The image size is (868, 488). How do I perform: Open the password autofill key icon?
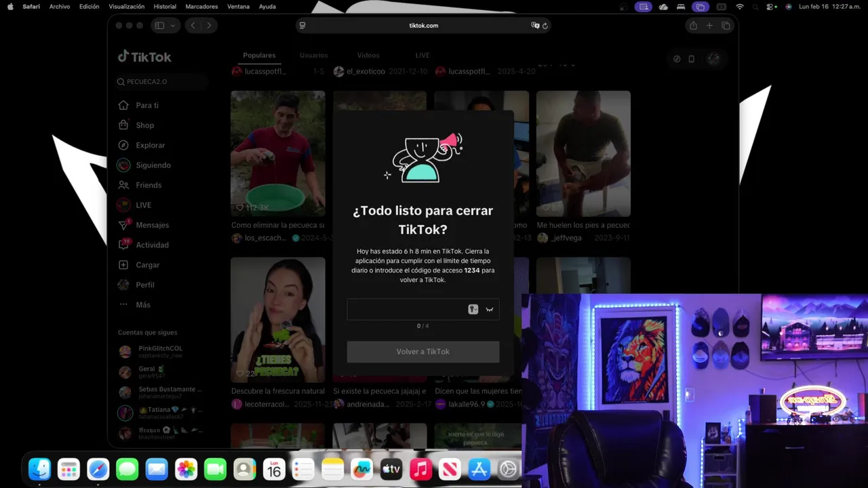[x=473, y=309]
